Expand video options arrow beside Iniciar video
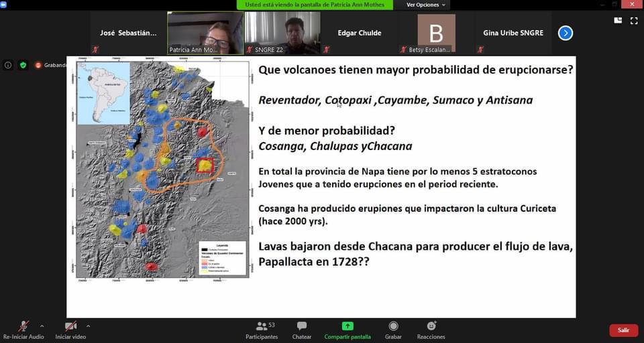The width and height of the screenshot is (644, 343). point(88,326)
